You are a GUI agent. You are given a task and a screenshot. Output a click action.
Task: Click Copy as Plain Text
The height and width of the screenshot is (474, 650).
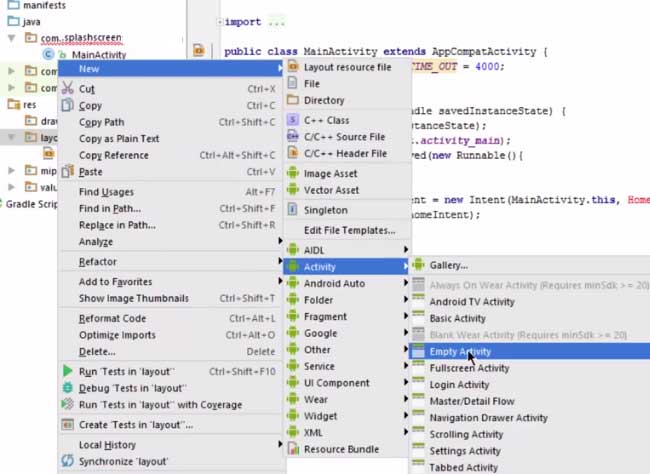172,139
